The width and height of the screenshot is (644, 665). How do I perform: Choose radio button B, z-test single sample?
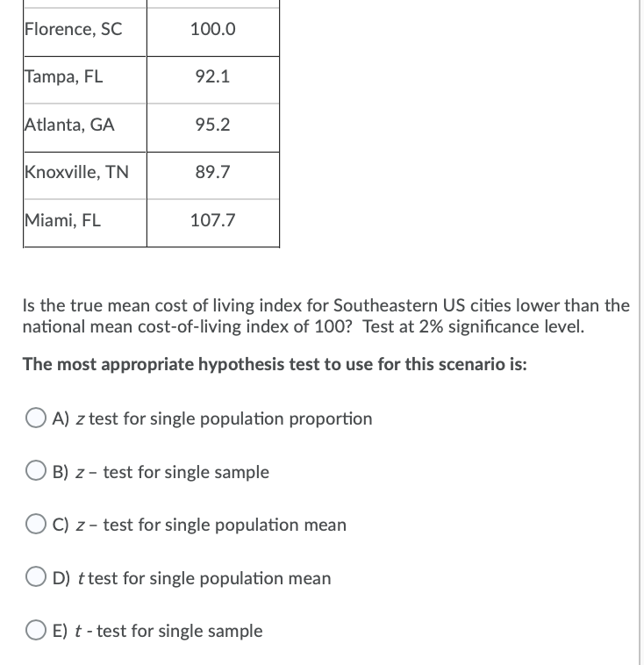36,471
